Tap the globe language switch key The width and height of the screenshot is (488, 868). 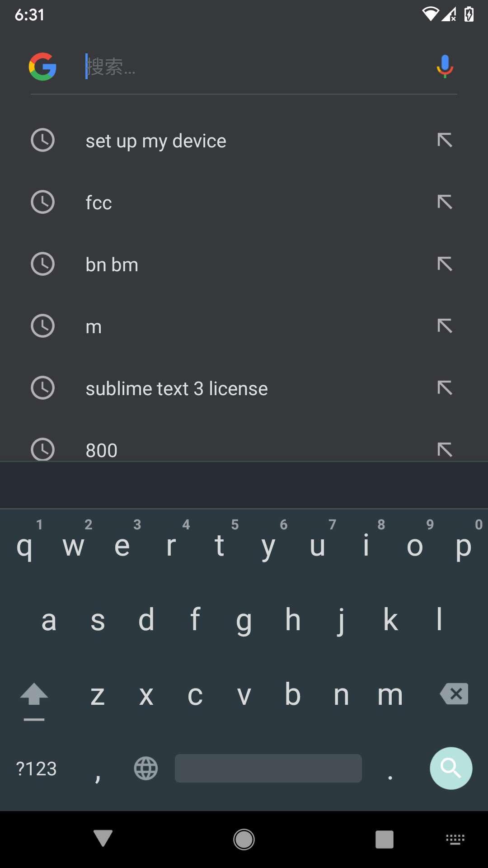[146, 768]
